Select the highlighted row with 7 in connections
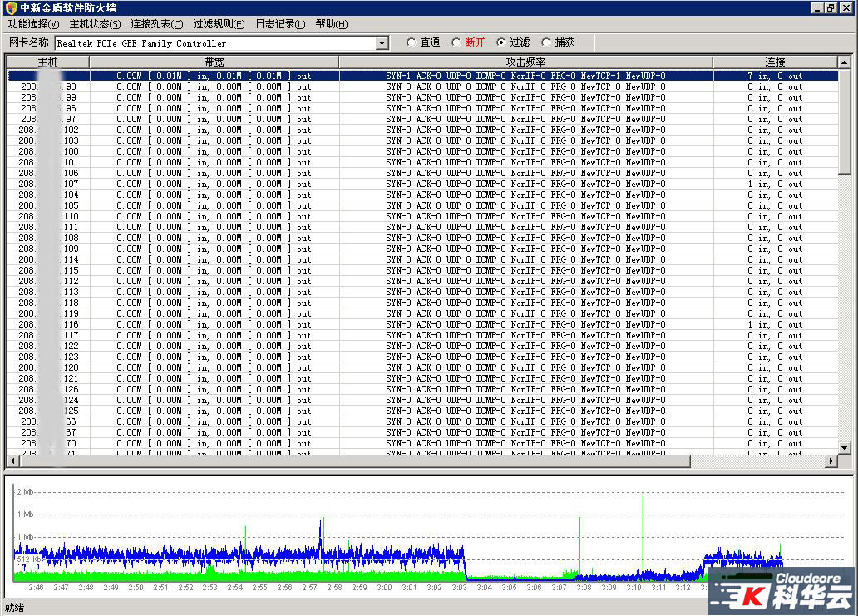Image resolution: width=858 pixels, height=616 pixels. tap(422, 76)
